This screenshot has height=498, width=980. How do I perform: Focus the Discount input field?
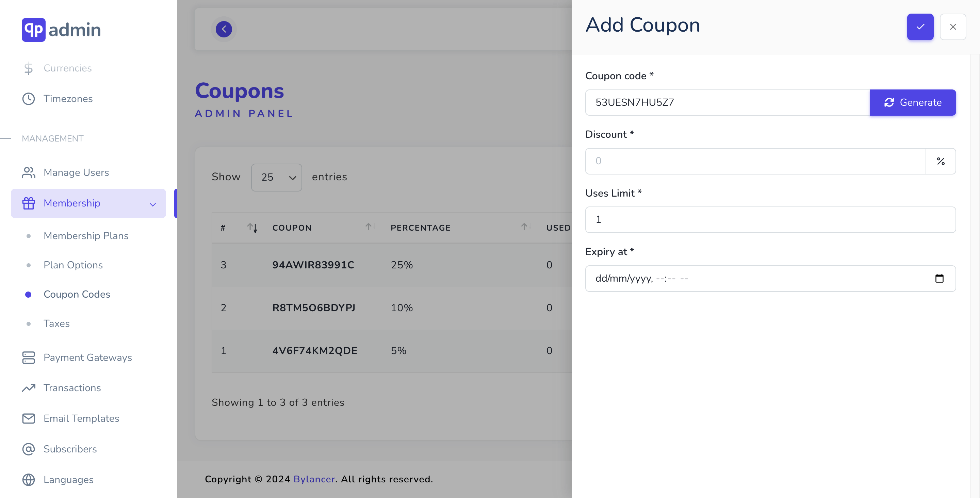[755, 161]
